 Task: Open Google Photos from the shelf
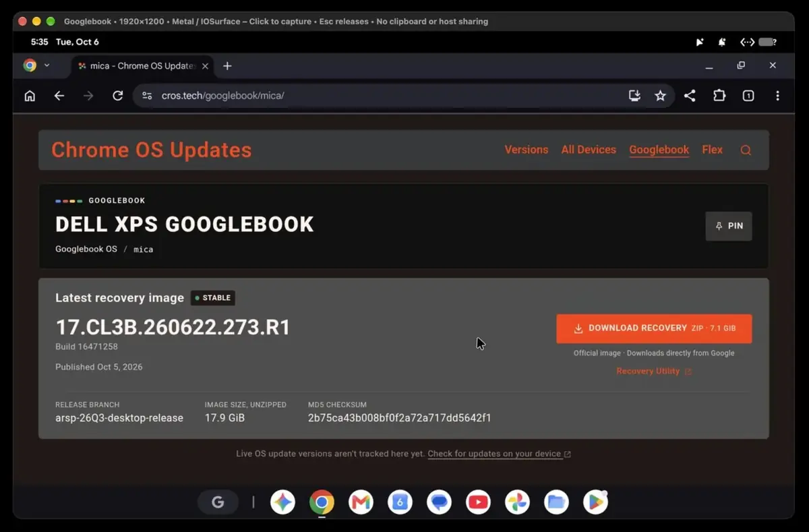(518, 502)
